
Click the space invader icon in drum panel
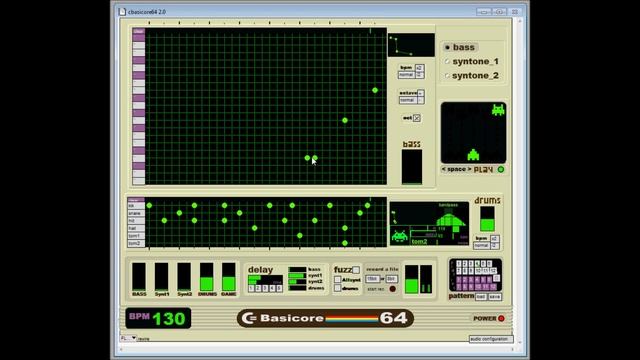[x=399, y=236]
